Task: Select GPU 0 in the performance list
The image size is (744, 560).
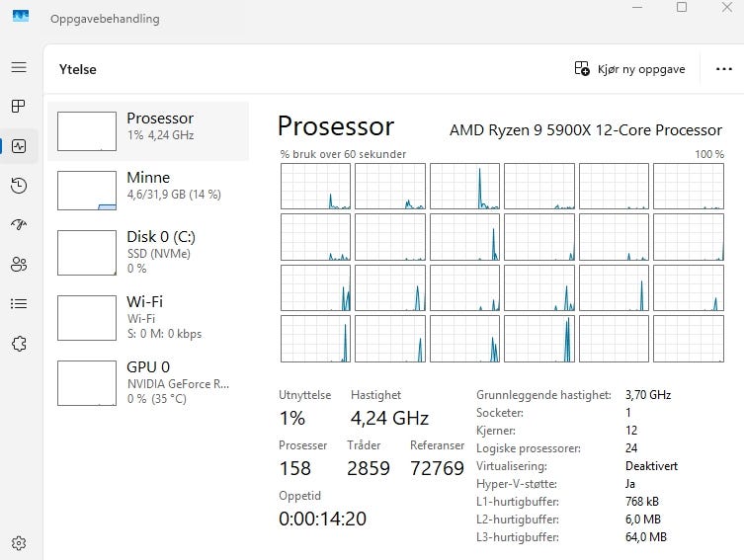Action: coord(148,383)
